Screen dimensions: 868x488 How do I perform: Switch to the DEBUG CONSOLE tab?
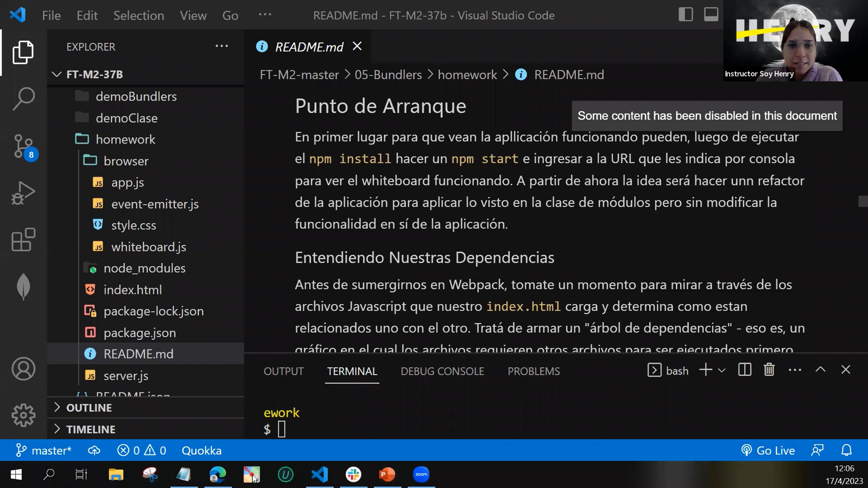pyautogui.click(x=442, y=371)
